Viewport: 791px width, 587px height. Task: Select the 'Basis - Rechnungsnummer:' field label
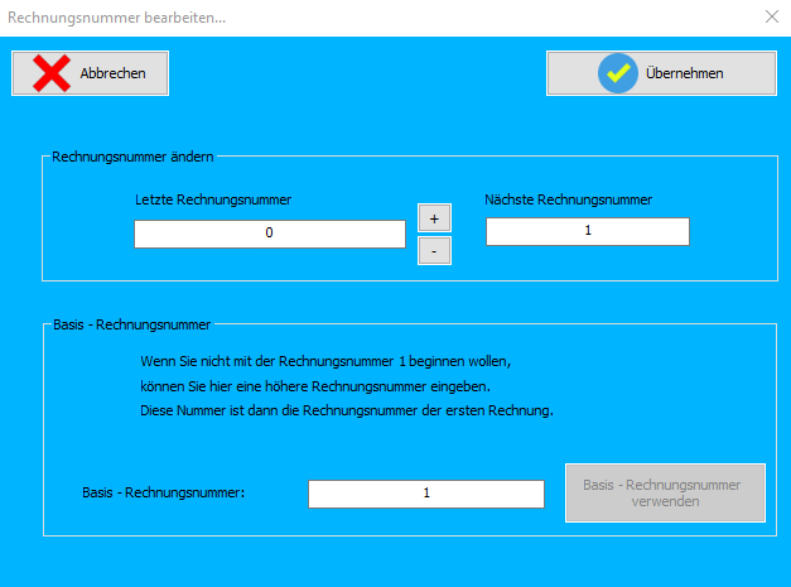pos(164,494)
